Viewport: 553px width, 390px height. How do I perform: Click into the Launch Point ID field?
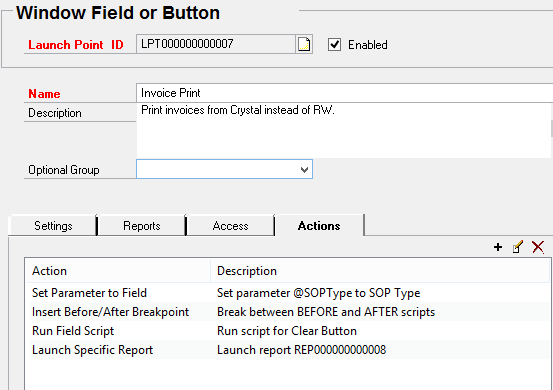point(216,44)
